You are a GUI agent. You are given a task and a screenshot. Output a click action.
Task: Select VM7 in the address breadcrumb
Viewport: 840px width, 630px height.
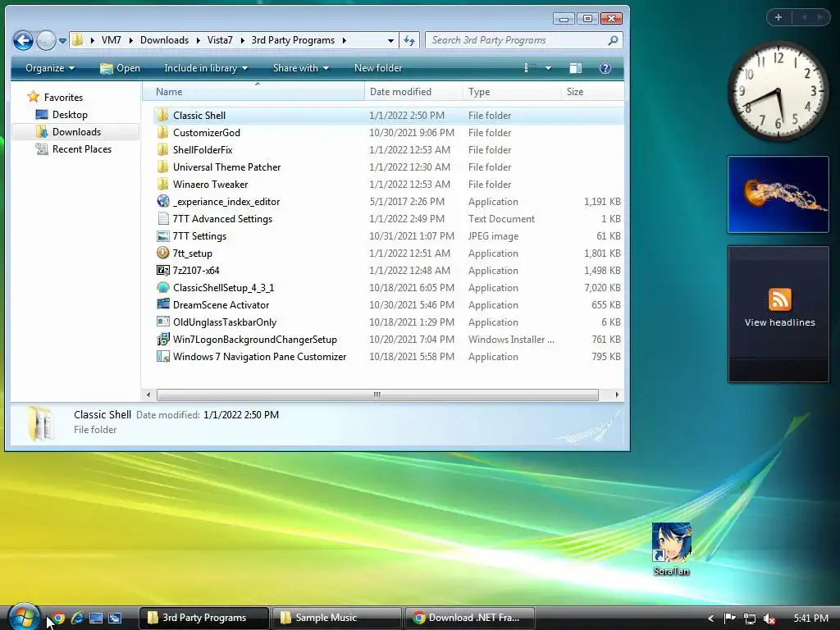[x=112, y=40]
